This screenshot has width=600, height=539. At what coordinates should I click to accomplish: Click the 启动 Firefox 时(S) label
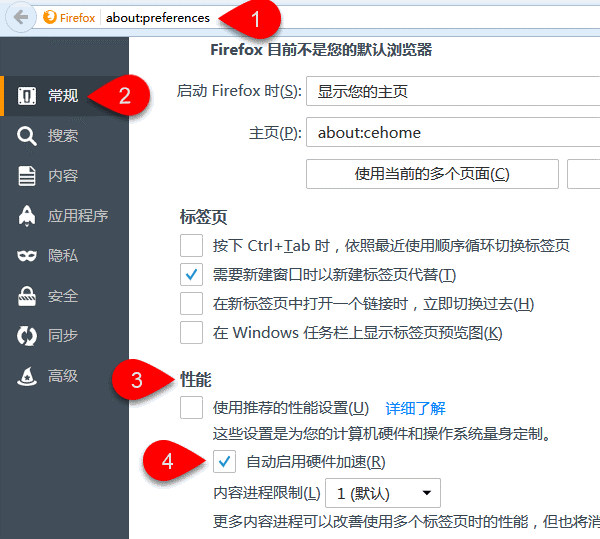[239, 91]
